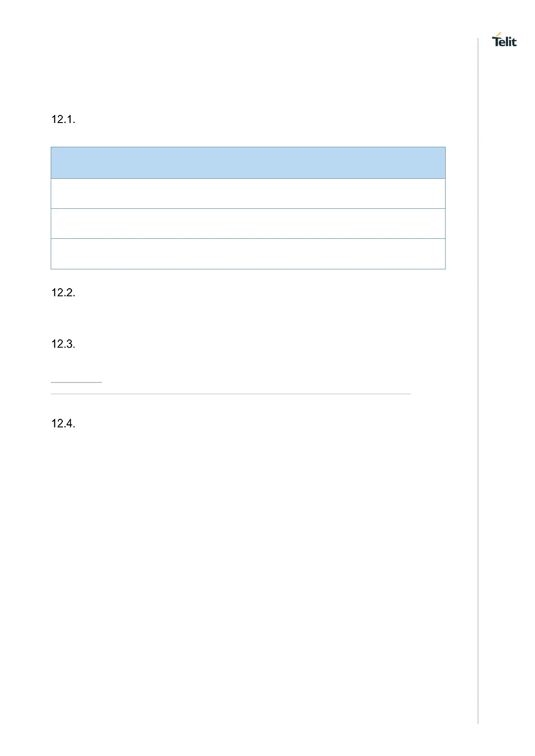Click the yellow accent mark on Telit logo
The height and width of the screenshot is (756, 535).
(x=498, y=34)
